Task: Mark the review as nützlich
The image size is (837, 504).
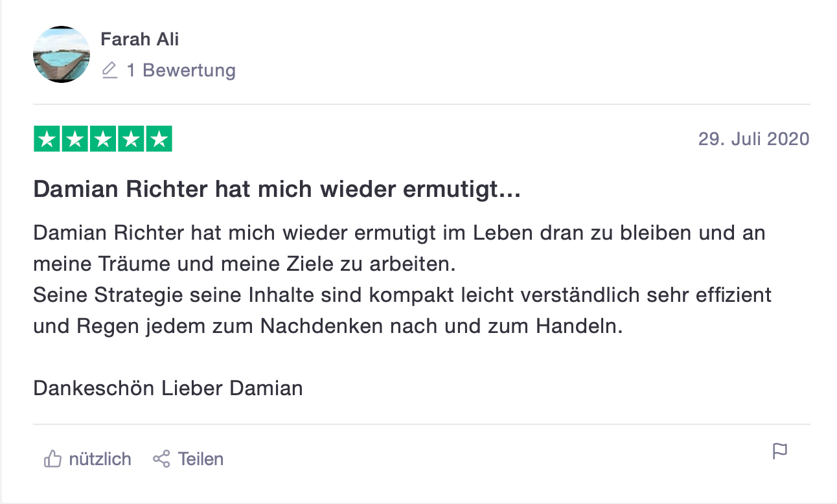Action: (x=100, y=459)
